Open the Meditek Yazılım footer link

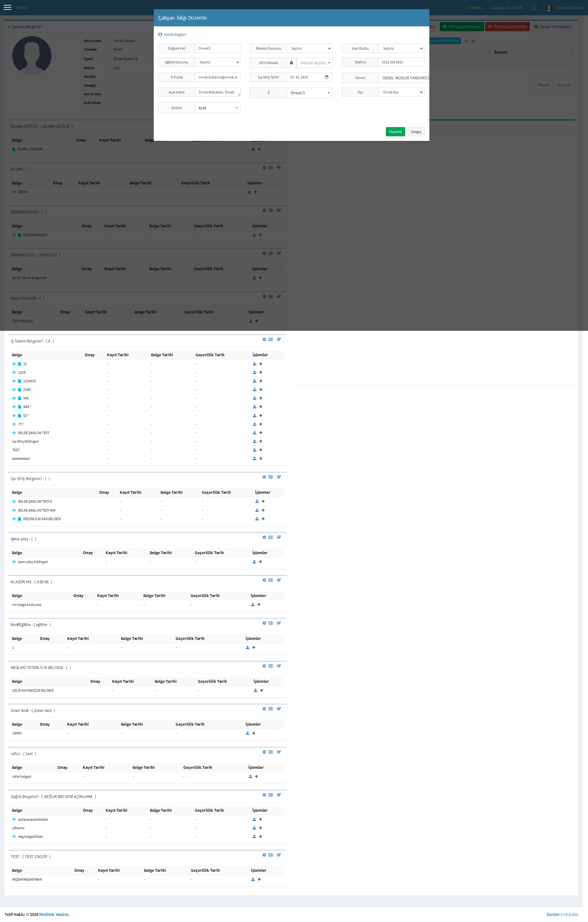pos(54,914)
